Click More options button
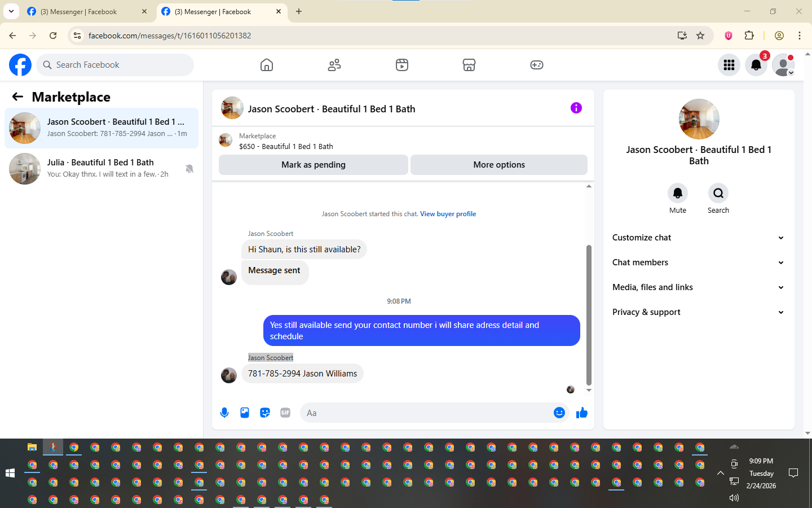The height and width of the screenshot is (508, 812). 499,165
